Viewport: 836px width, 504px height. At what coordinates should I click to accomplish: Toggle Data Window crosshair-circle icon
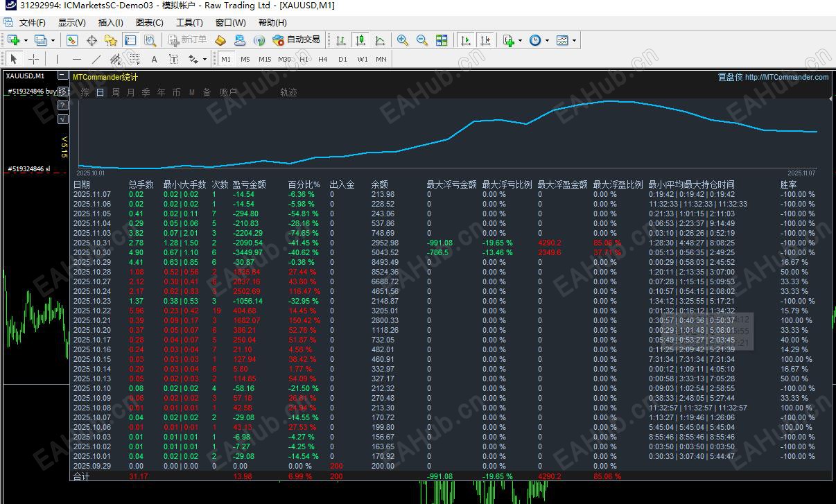point(92,40)
